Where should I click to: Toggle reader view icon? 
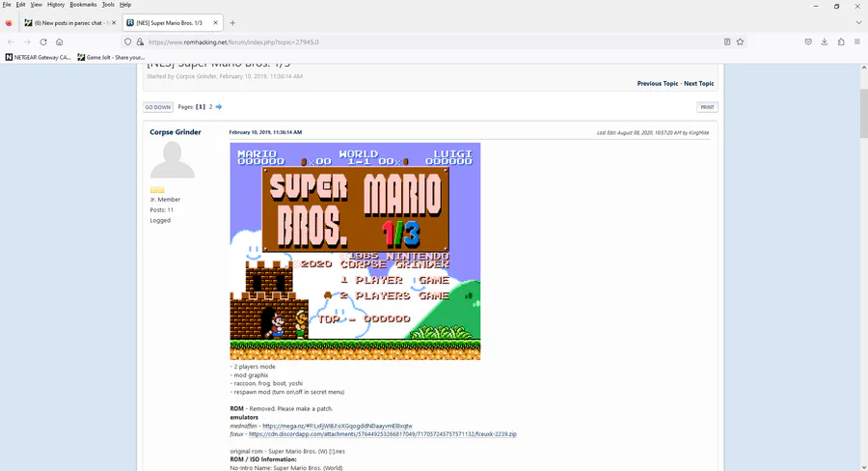click(x=727, y=42)
